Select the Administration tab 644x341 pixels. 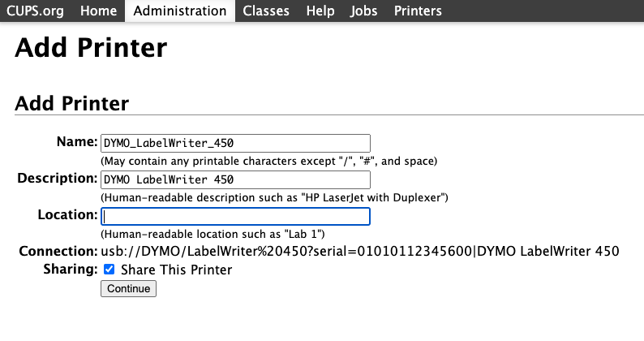pos(180,11)
